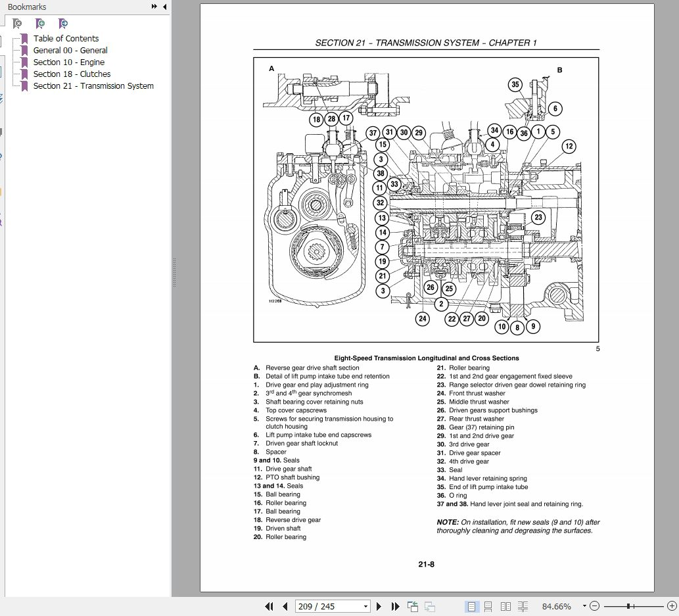
Task: Click the page number '21-8'
Action: click(x=427, y=565)
